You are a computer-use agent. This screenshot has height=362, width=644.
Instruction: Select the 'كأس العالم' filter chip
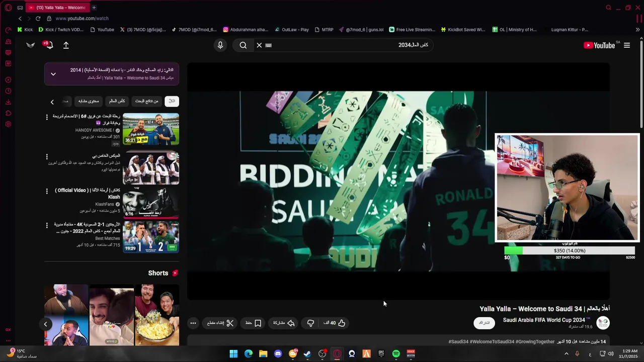click(117, 101)
